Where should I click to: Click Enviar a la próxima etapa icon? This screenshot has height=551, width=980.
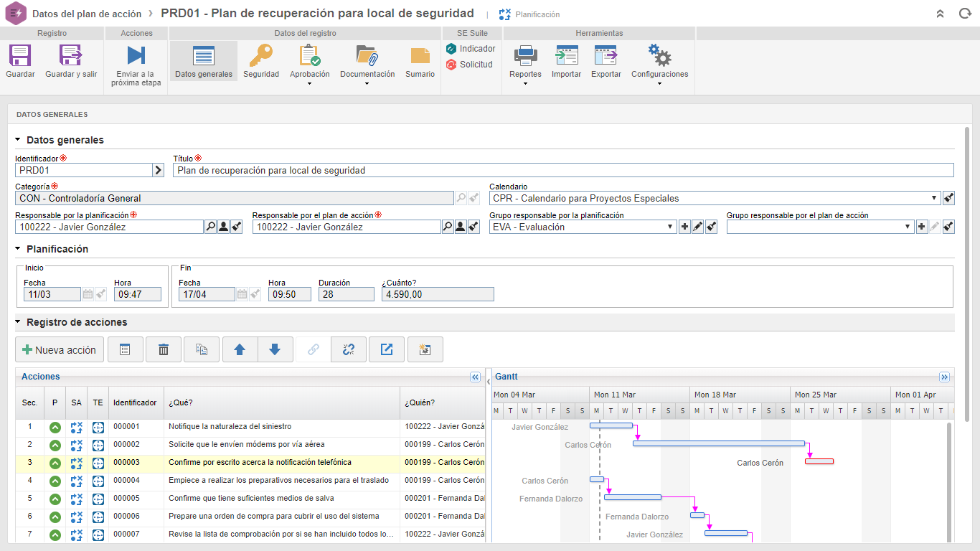(136, 55)
